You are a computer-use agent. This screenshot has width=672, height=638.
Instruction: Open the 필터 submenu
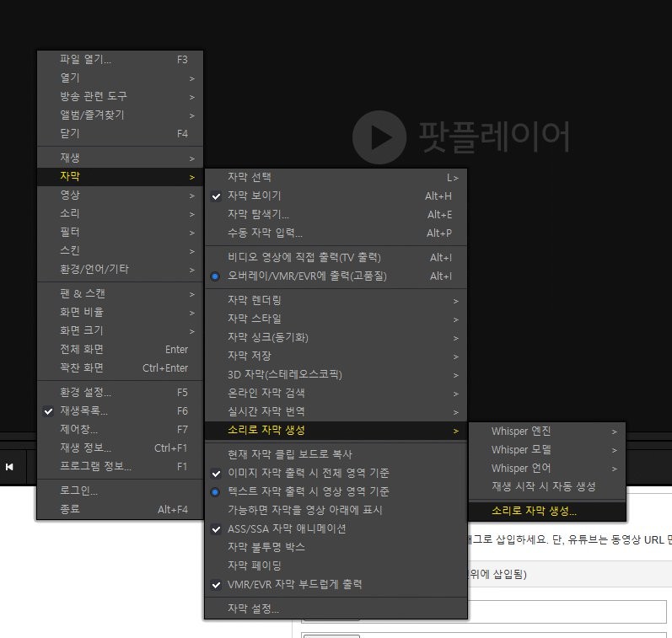pyautogui.click(x=120, y=233)
